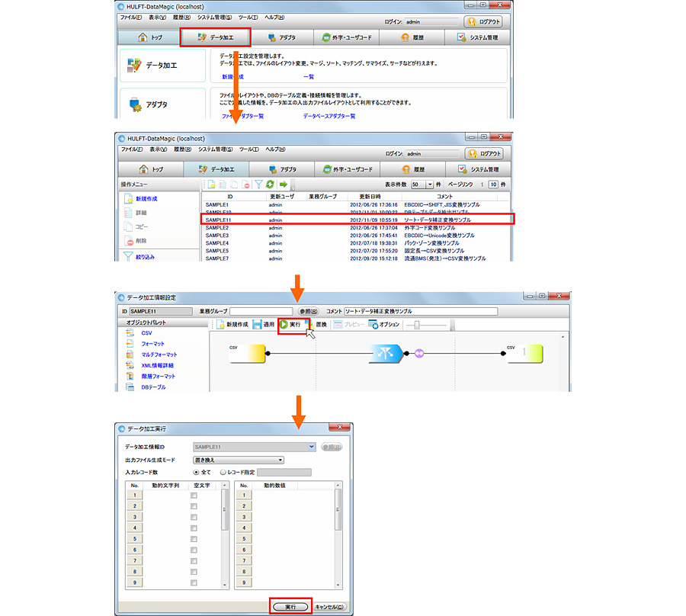Image resolution: width=686 pixels, height=616 pixels.
Task: Select the SAMPLE11 row in the list
Action: (358, 220)
